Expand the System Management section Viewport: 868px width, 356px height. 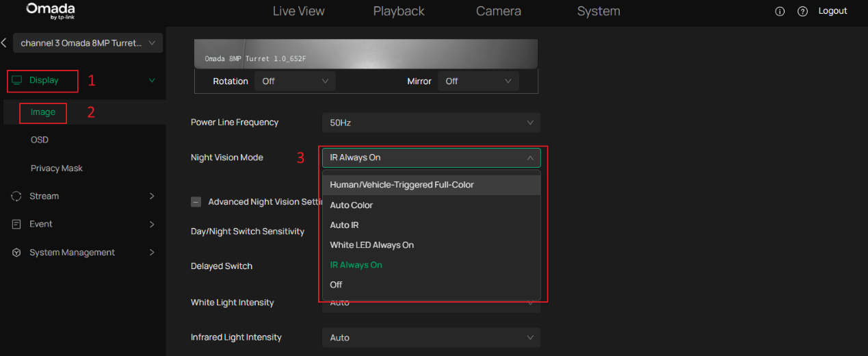pyautogui.click(x=152, y=253)
